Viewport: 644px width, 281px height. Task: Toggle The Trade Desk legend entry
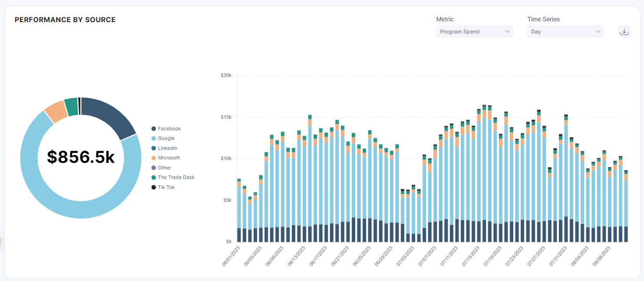pos(176,177)
